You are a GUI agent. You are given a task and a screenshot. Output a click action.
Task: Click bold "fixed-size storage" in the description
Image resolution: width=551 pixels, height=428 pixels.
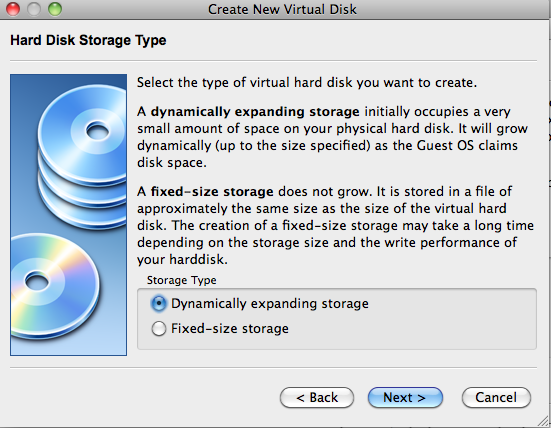[x=212, y=192]
